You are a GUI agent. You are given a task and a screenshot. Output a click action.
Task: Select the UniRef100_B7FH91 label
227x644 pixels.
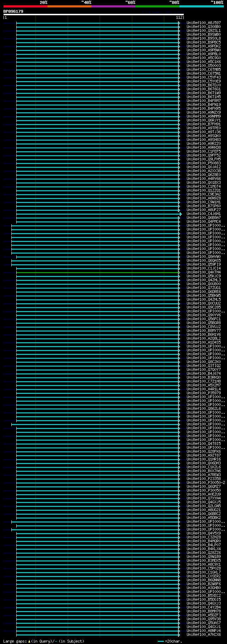204,124
